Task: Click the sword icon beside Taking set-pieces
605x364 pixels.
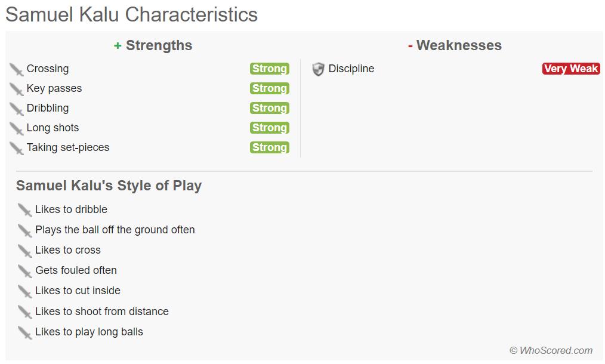Action: click(16, 148)
